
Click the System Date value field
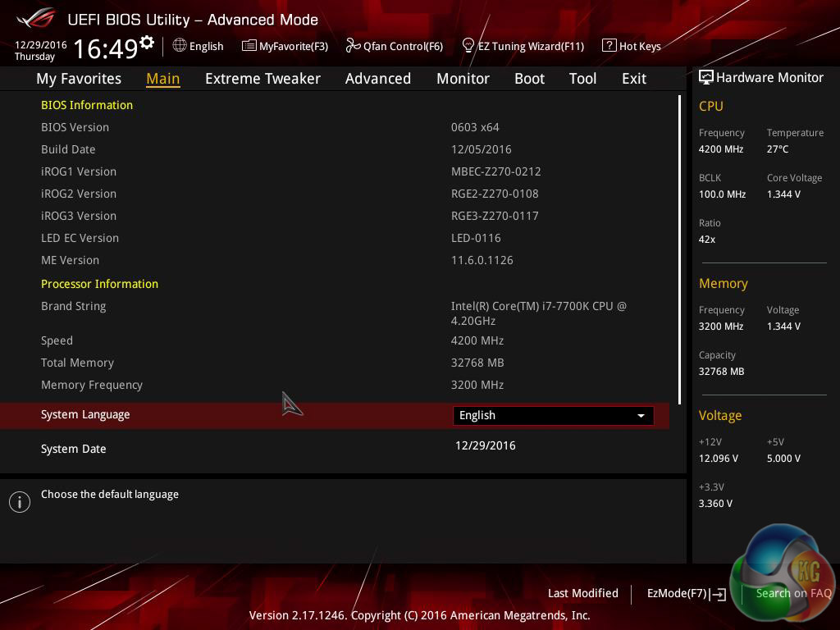[x=486, y=445]
